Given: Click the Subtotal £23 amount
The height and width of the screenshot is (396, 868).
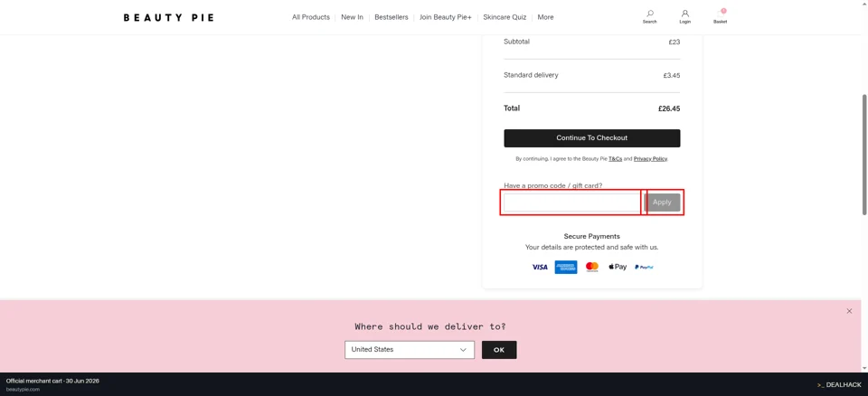Looking at the screenshot, I should coord(675,42).
